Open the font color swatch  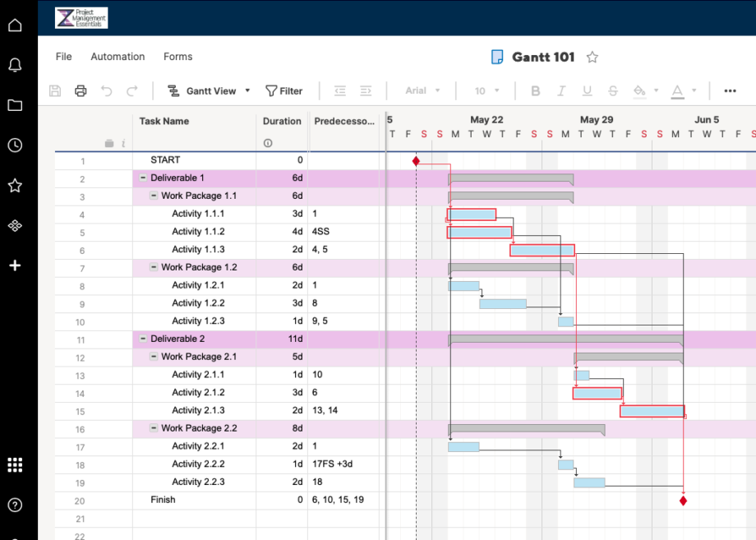pos(675,90)
